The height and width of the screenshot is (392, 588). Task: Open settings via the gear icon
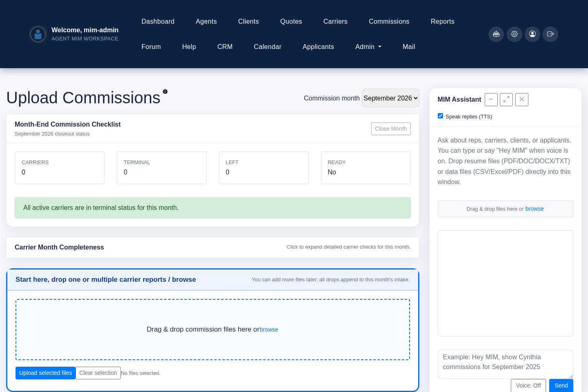click(514, 34)
